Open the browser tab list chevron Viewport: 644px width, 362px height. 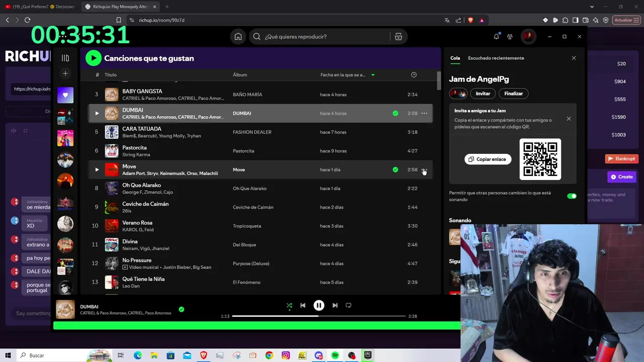(x=592, y=7)
